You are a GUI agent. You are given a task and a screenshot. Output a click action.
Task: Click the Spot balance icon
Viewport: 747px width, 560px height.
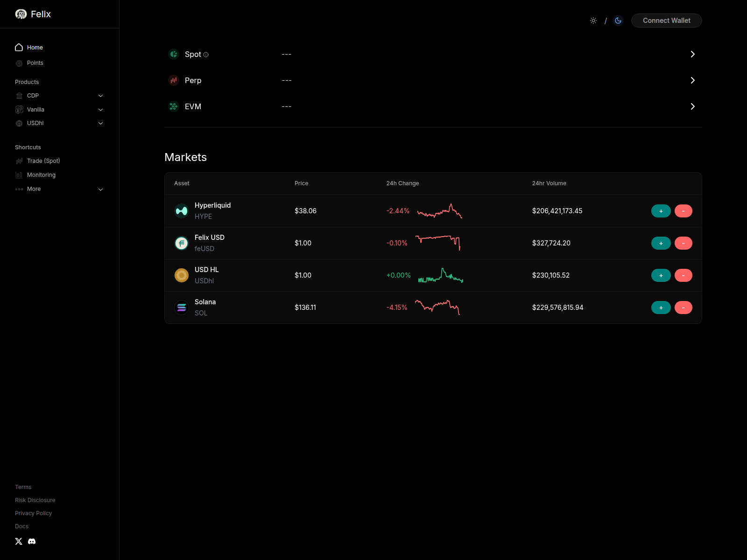click(174, 54)
